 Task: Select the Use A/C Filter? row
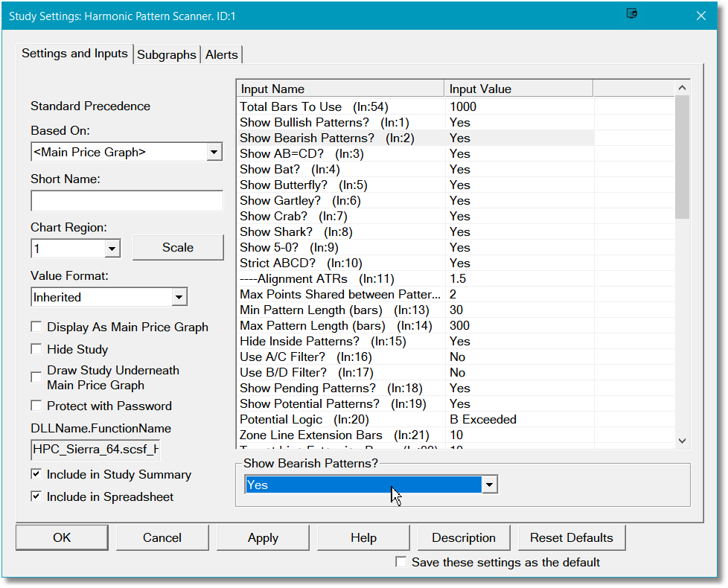(x=415, y=357)
